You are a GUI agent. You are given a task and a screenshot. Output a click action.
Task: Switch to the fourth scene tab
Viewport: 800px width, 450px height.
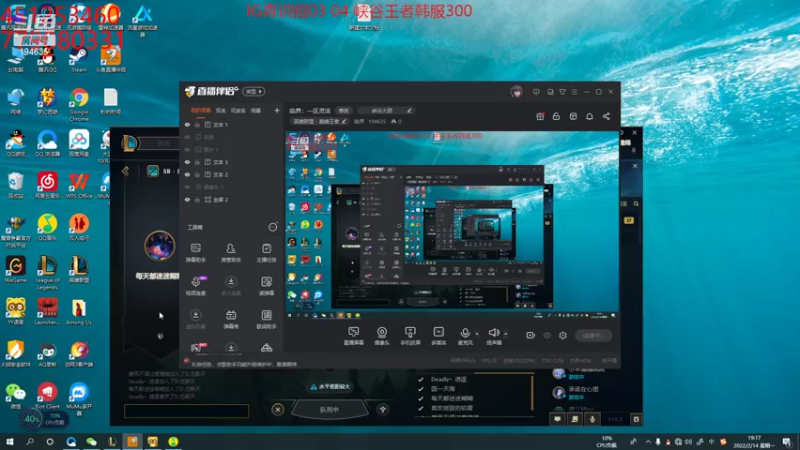256,110
